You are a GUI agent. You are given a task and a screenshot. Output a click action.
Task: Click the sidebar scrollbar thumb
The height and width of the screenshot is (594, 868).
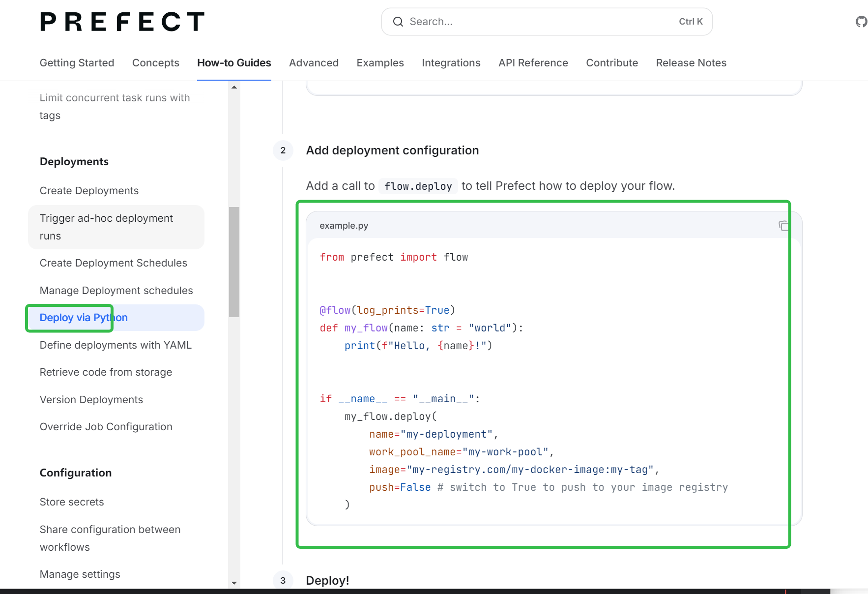(234, 262)
